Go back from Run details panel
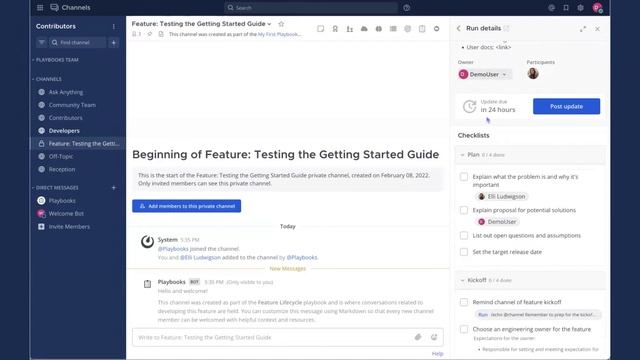Screen dimensions: 640x360 (459, 28)
